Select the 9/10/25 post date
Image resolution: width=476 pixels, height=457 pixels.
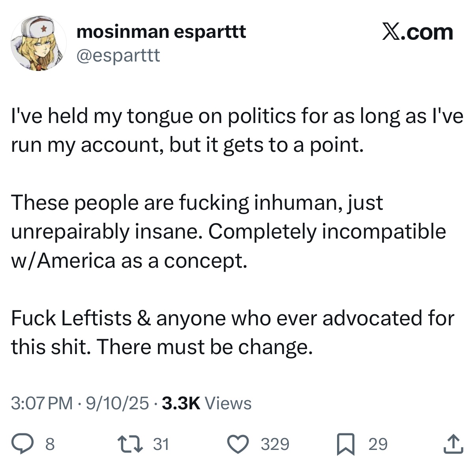click(x=117, y=403)
